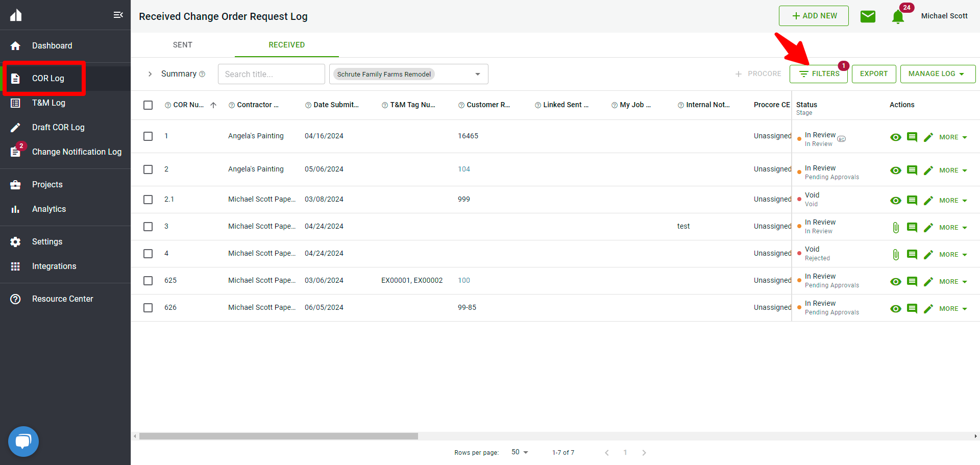This screenshot has width=980, height=465.
Task: Open the mail envelope icon in header
Action: point(868,16)
